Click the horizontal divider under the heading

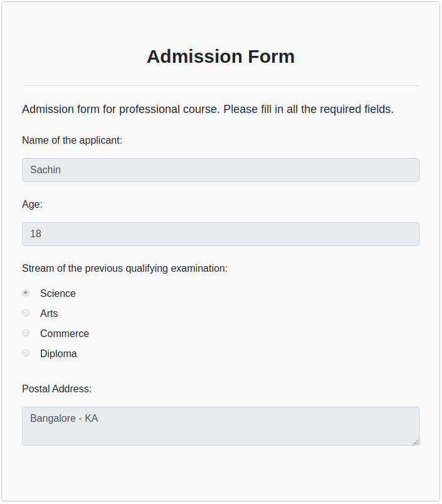click(221, 85)
